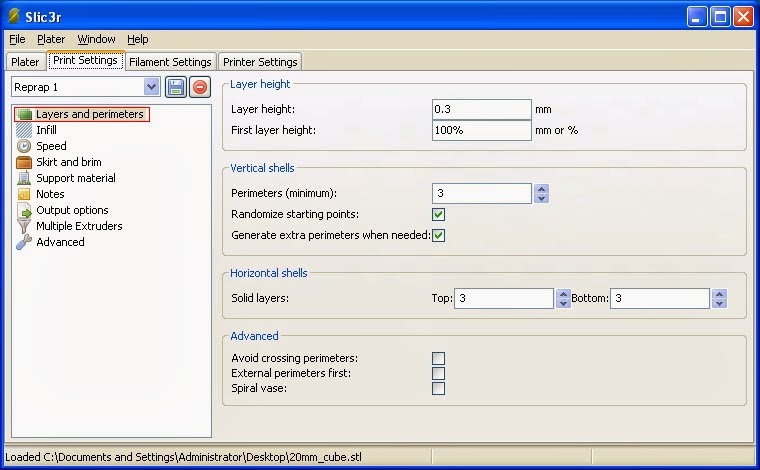Click the Multiple Extruders funnel icon
760x470 pixels.
pos(24,226)
